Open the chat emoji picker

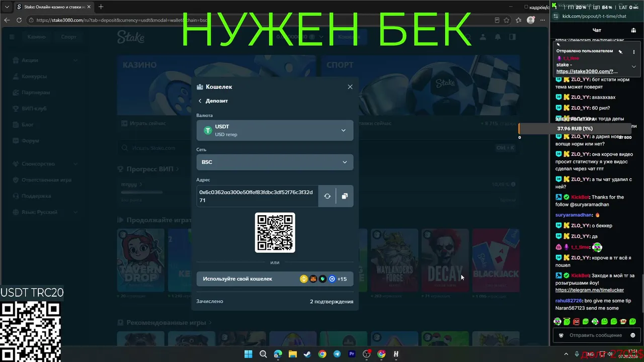tap(632, 335)
